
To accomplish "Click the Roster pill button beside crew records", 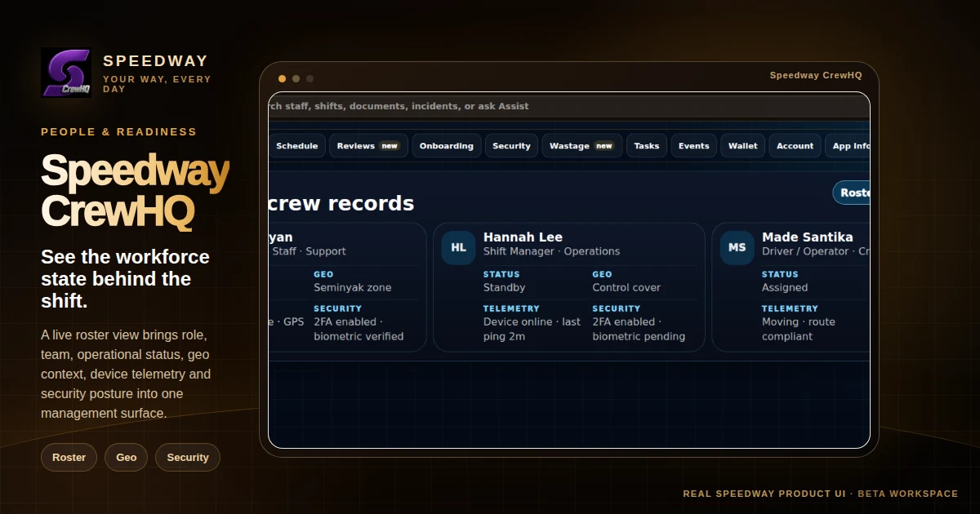I will 852,193.
